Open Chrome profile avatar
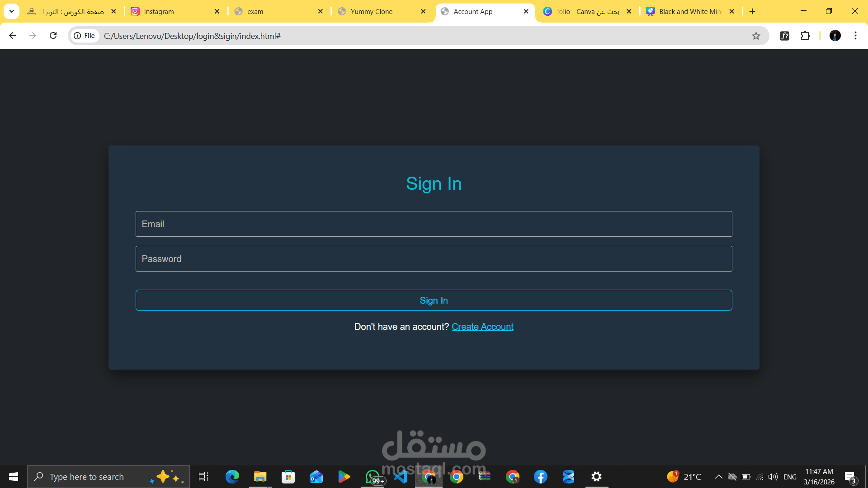868x488 pixels. [x=835, y=36]
